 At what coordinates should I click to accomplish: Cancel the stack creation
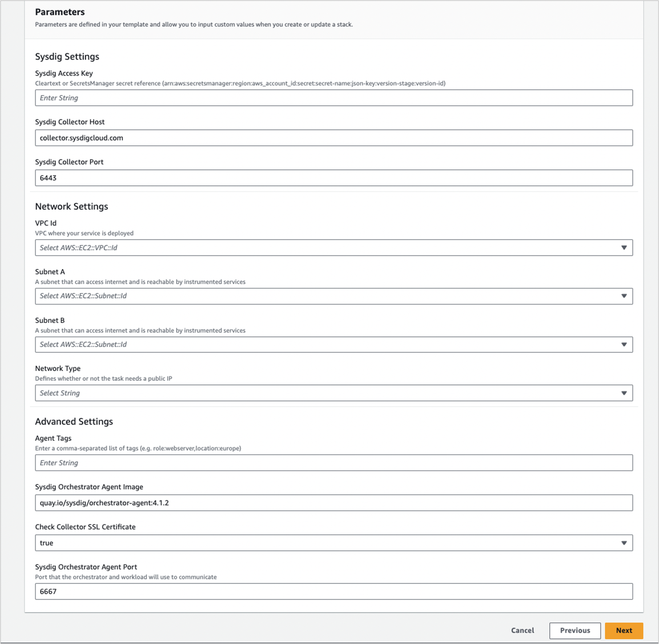[523, 630]
